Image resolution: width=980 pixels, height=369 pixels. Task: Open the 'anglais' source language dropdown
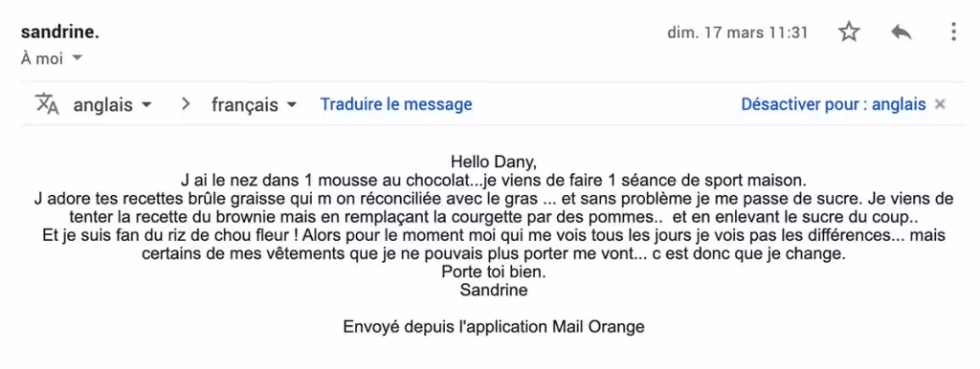[x=113, y=105]
